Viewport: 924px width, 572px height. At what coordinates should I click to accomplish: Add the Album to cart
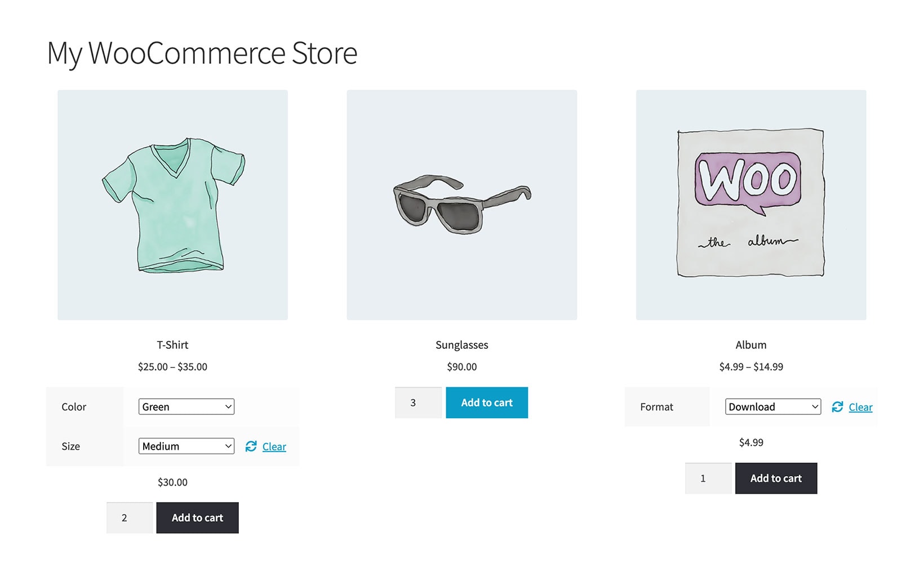pyautogui.click(x=776, y=478)
